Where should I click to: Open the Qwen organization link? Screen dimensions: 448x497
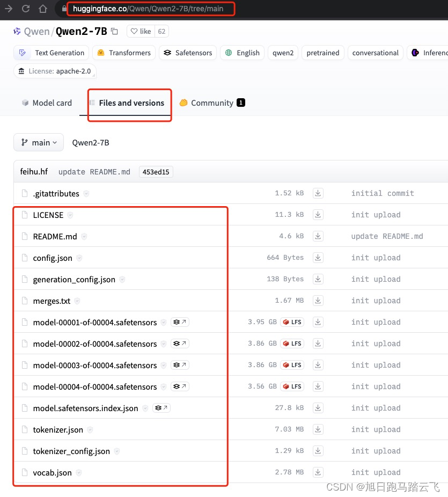[37, 31]
